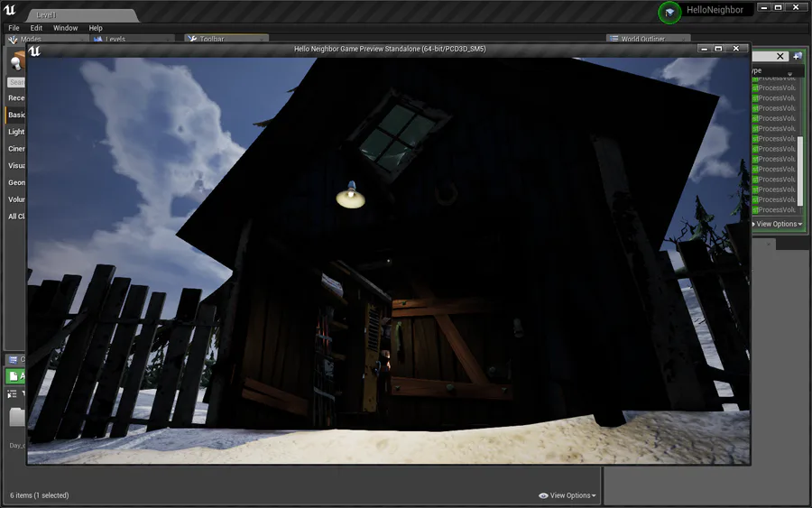The image size is (812, 508).
Task: Open the Help menu
Action: tap(96, 28)
